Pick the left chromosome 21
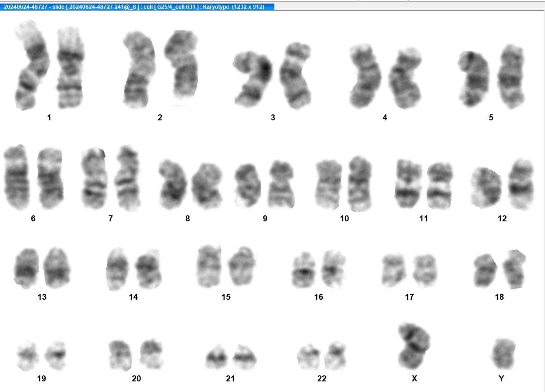545x392 pixels. pos(216,357)
